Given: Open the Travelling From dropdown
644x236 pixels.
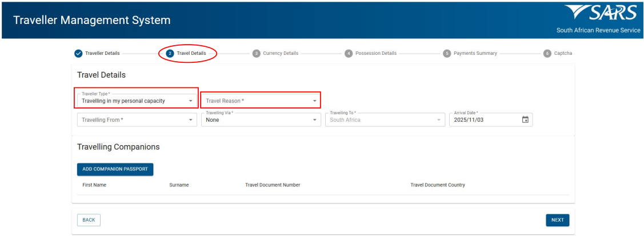Looking at the screenshot, I should coord(137,120).
